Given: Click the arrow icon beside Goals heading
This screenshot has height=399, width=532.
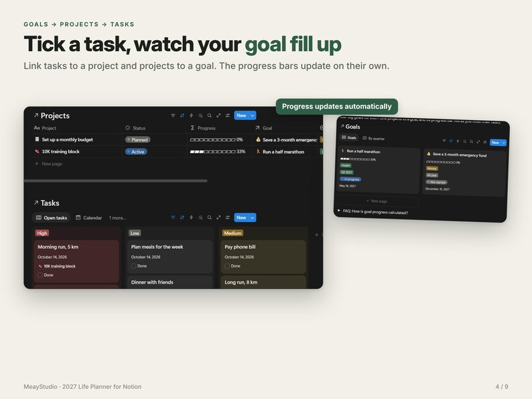Looking at the screenshot, I should coord(342,126).
